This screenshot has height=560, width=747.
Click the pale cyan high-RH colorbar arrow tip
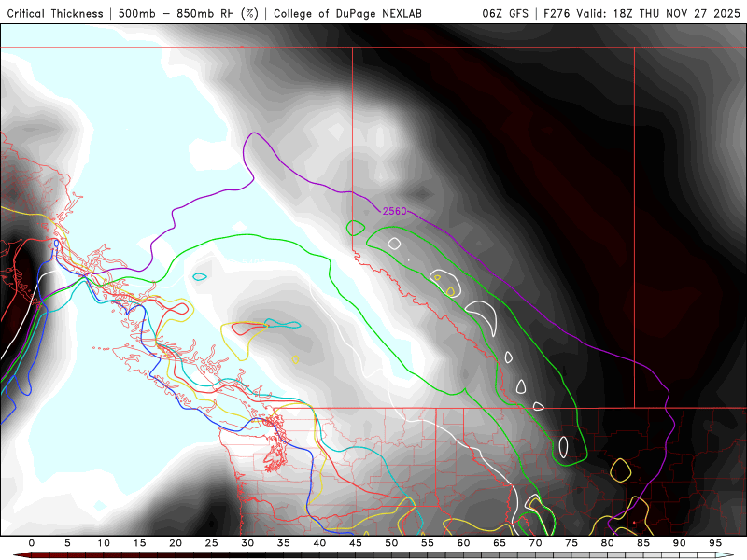(x=726, y=555)
